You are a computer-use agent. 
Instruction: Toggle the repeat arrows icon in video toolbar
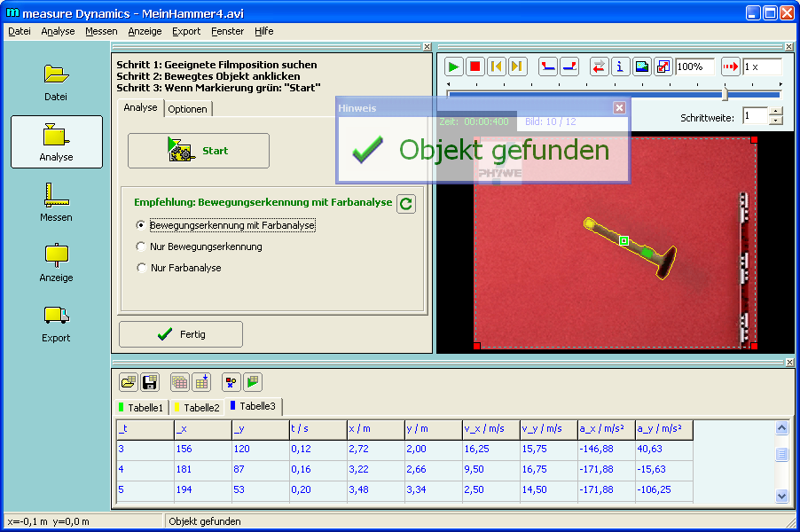(599, 66)
